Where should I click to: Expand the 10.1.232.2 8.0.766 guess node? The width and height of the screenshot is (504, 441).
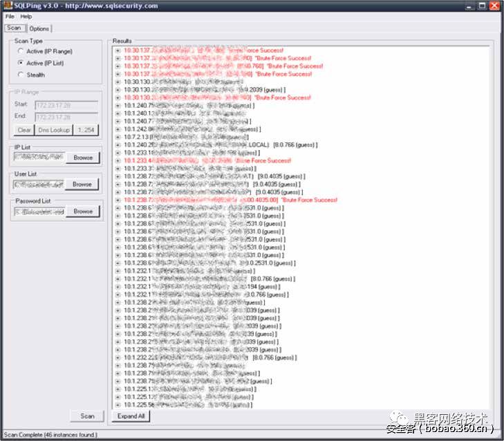118,357
